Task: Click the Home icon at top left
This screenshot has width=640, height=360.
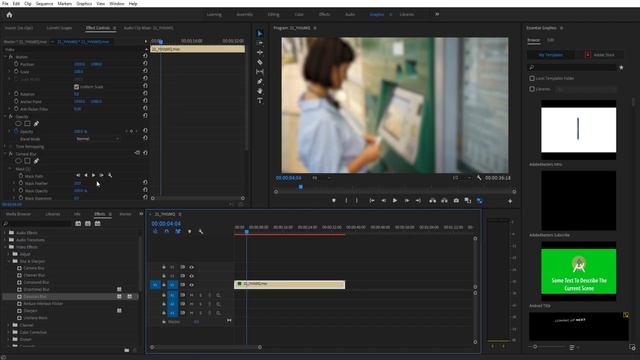Action: pos(9,15)
